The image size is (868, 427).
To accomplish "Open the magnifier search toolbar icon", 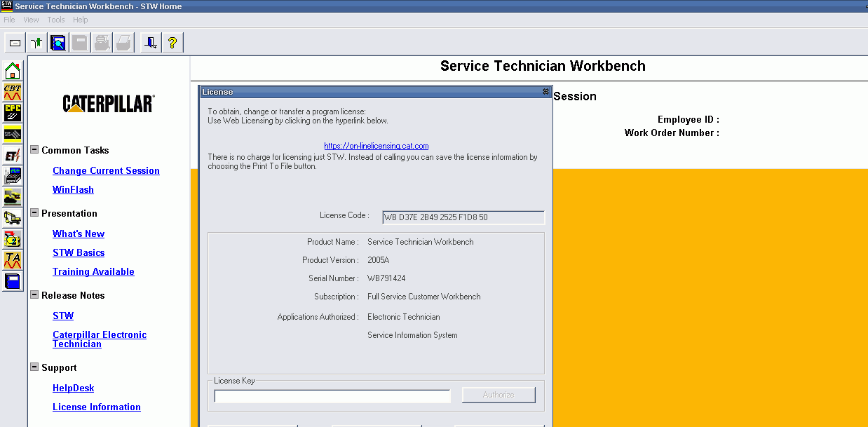I will point(58,43).
